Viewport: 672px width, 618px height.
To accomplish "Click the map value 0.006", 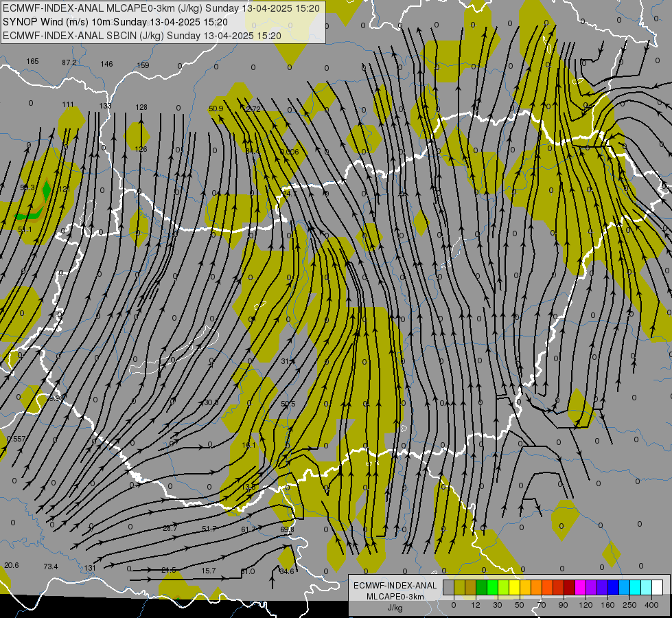I will pyautogui.click(x=289, y=152).
